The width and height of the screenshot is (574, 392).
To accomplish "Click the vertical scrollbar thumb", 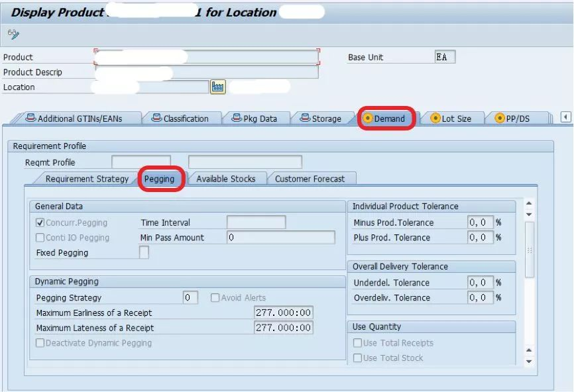I will (530, 250).
